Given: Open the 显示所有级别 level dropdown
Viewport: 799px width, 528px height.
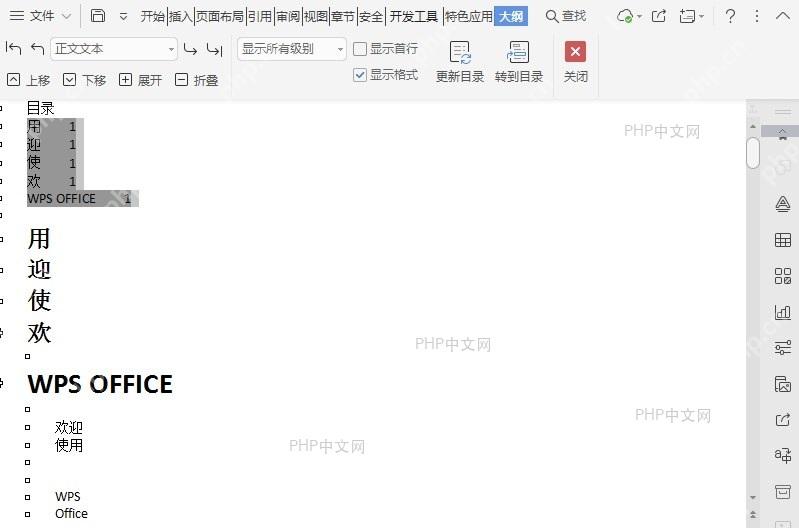Looking at the screenshot, I should (292, 49).
